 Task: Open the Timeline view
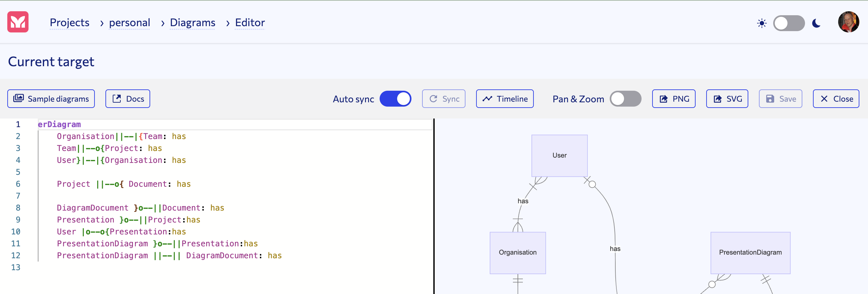(504, 99)
